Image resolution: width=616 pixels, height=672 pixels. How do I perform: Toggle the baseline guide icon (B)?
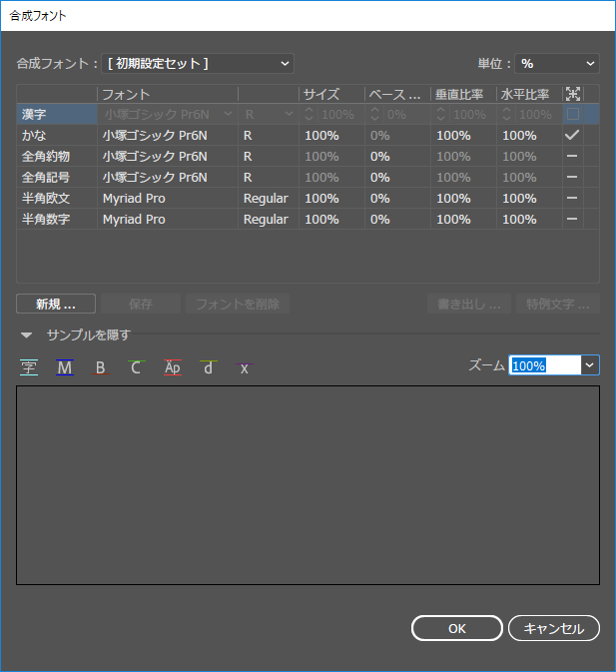(100, 367)
